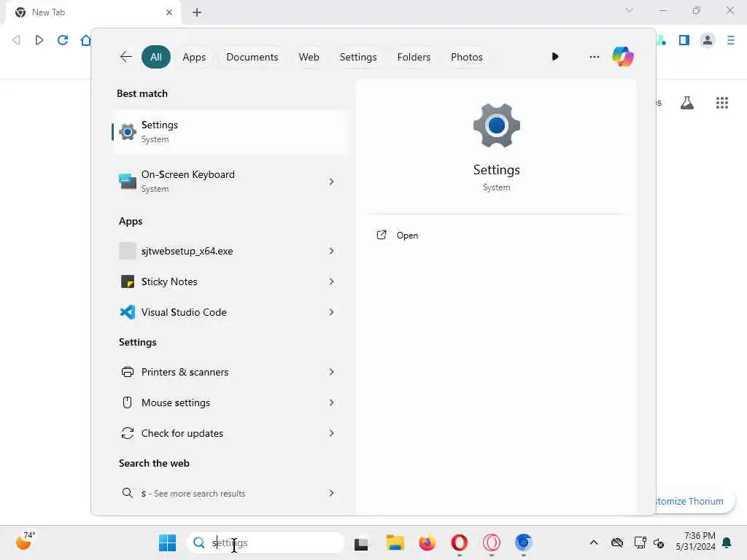This screenshot has height=560, width=747.
Task: Click the Visual Studio Code icon
Action: [x=127, y=312]
